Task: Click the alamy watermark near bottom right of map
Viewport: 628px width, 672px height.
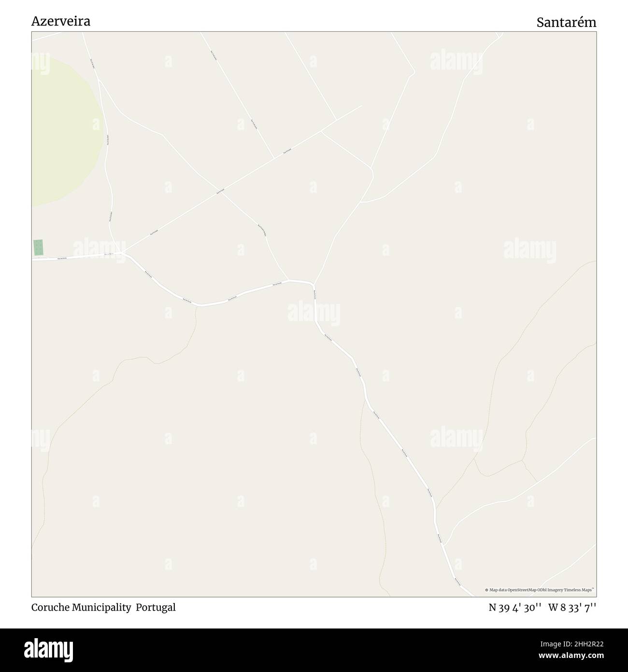Action: 456,439
